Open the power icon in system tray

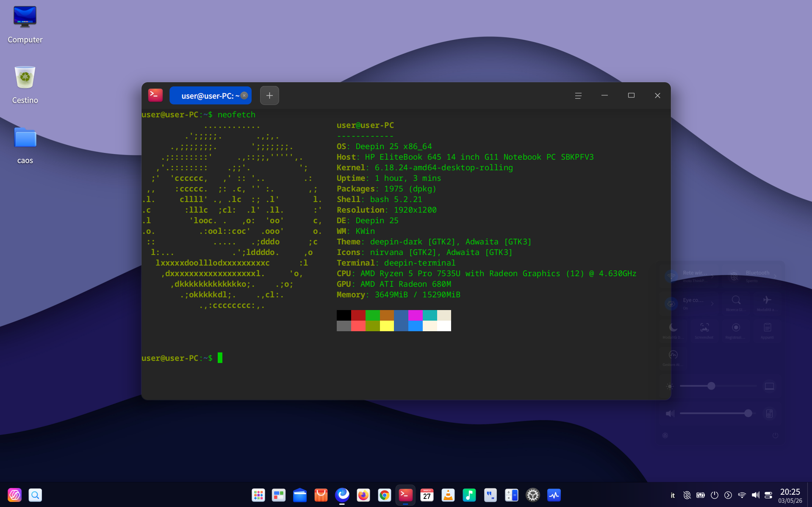click(715, 495)
